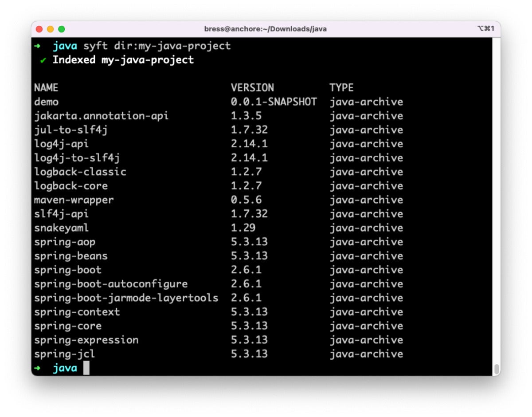Screen dimensions: 532x417
Task: Click the 'log4j-api' package name
Action: pos(61,144)
